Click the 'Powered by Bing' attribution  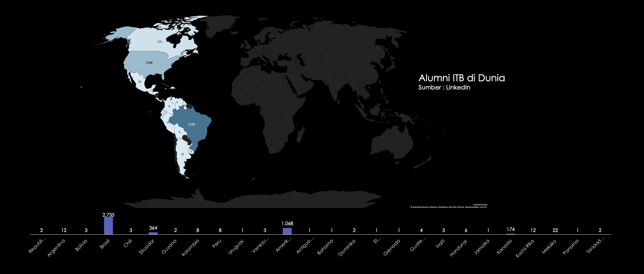(x=480, y=205)
